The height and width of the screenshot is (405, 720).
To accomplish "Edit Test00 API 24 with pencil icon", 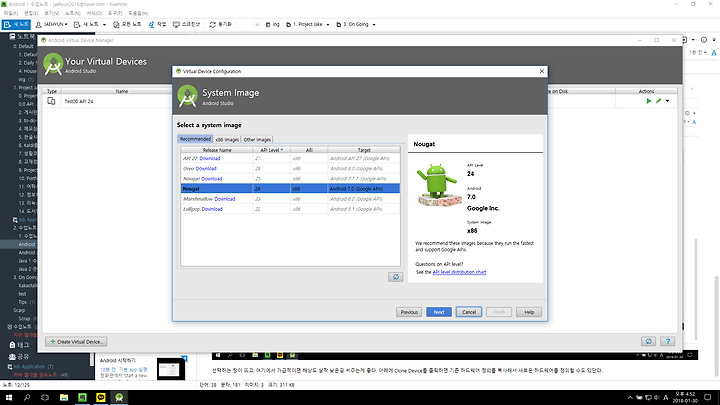I will coord(658,101).
